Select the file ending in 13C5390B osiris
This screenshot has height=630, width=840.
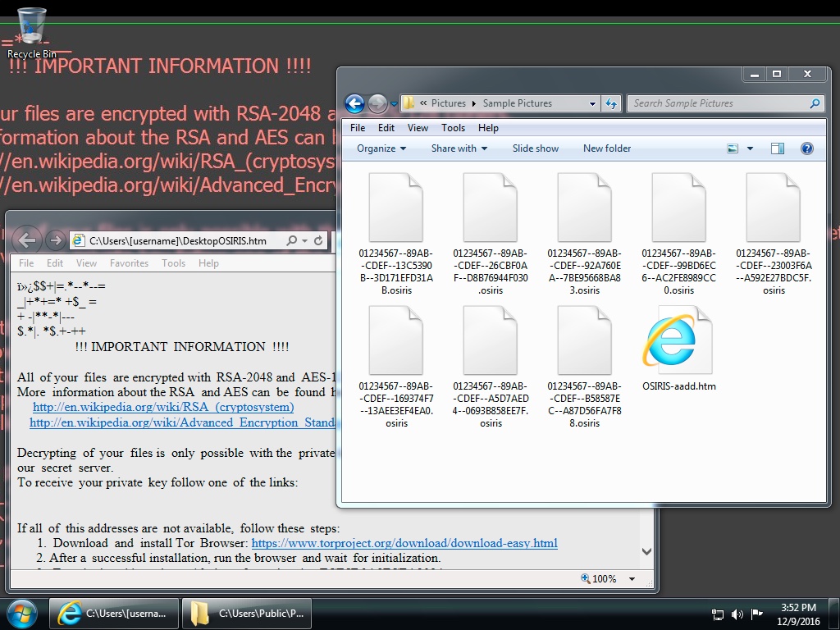tap(396, 234)
